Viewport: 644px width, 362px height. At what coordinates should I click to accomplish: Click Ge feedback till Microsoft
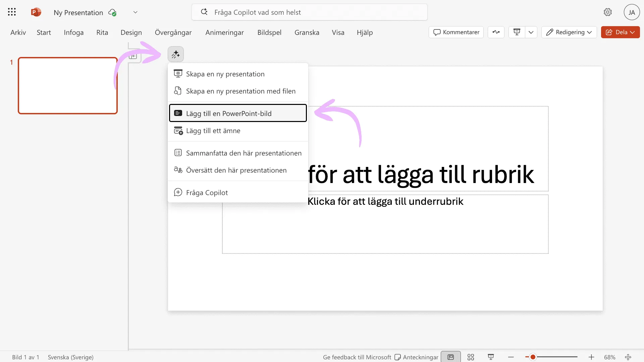[x=357, y=357]
